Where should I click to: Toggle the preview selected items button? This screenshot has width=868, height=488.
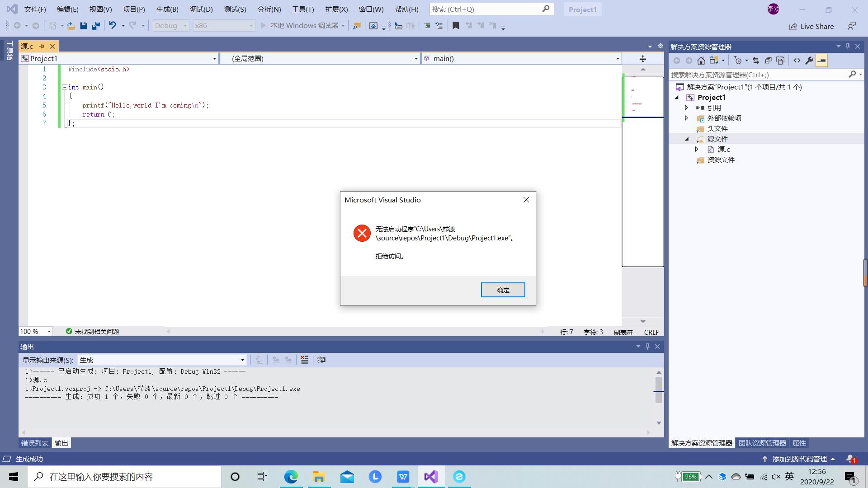click(822, 61)
